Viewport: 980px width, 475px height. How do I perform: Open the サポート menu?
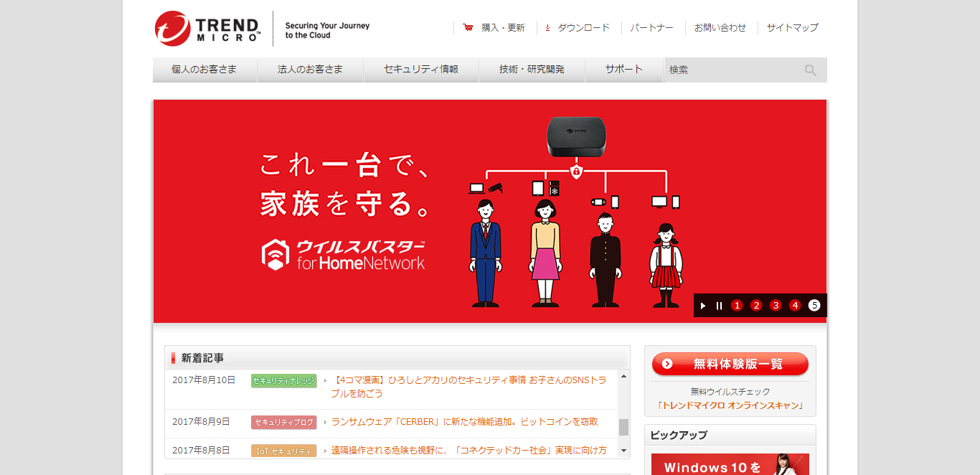624,70
